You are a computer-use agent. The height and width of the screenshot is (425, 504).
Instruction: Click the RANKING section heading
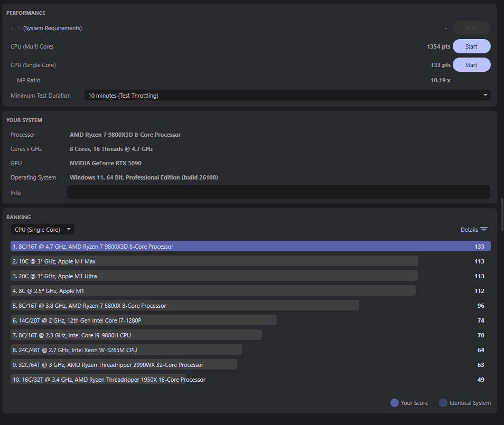coord(18,217)
